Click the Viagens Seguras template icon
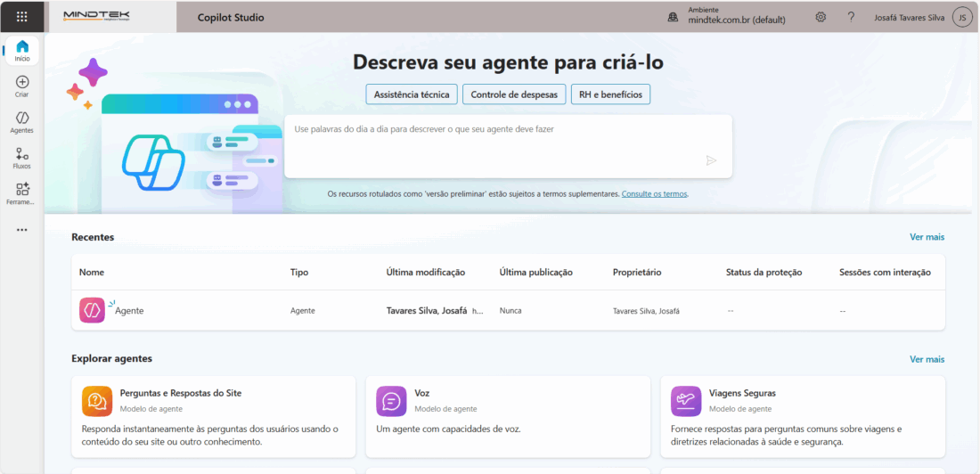This screenshot has width=980, height=474. tap(686, 401)
